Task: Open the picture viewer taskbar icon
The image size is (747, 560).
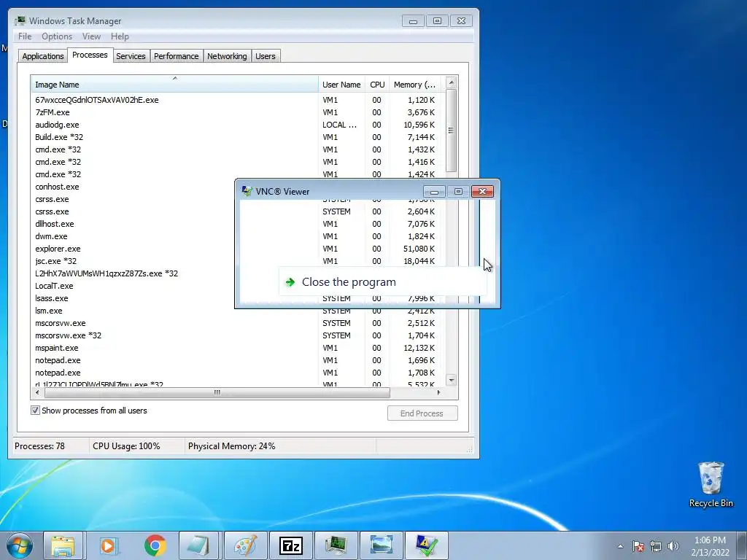Action: pyautogui.click(x=382, y=545)
